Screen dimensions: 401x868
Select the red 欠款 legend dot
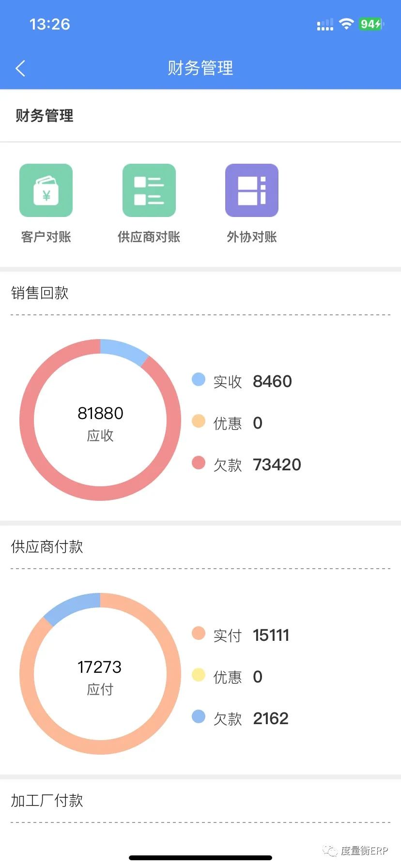[x=199, y=463]
